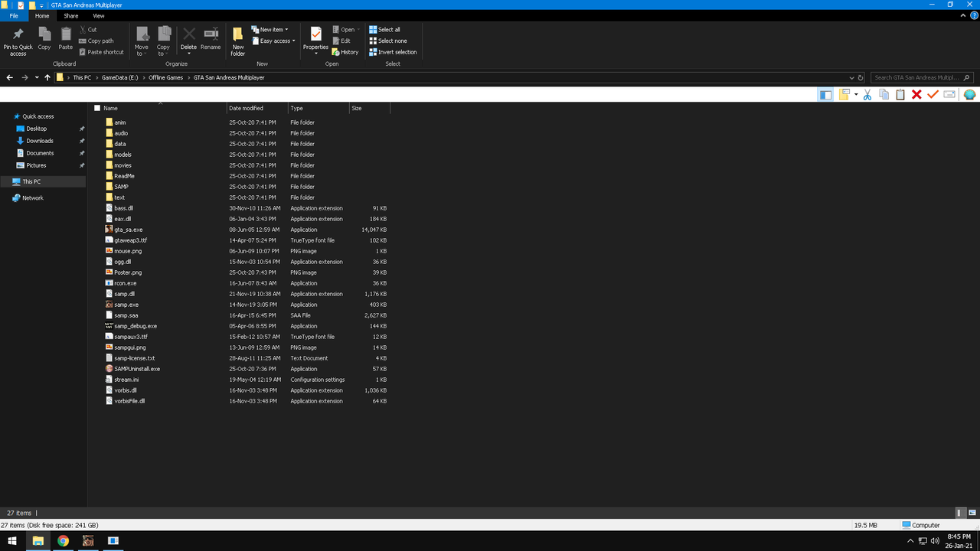Select Pictures in navigation pane
The width and height of the screenshot is (980, 551).
tap(36, 165)
